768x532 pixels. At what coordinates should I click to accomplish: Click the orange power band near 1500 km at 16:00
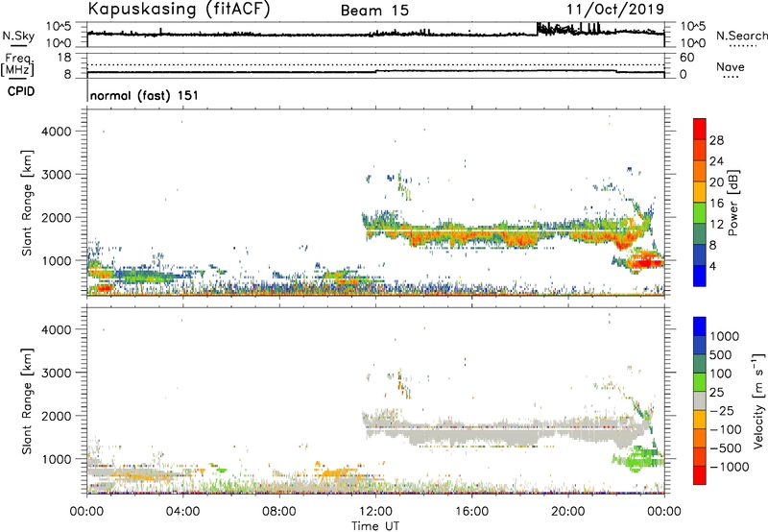(471, 237)
